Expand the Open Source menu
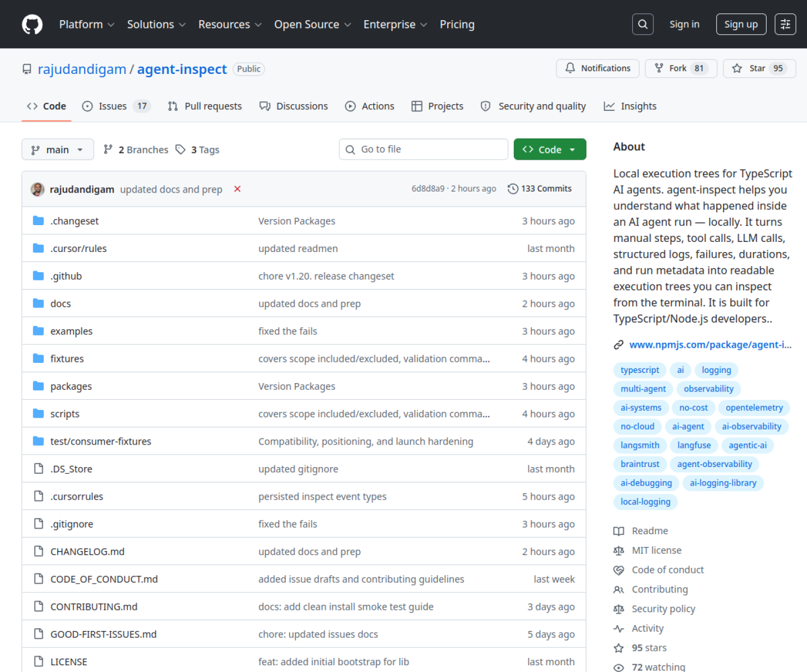This screenshot has height=672, width=807. (313, 25)
